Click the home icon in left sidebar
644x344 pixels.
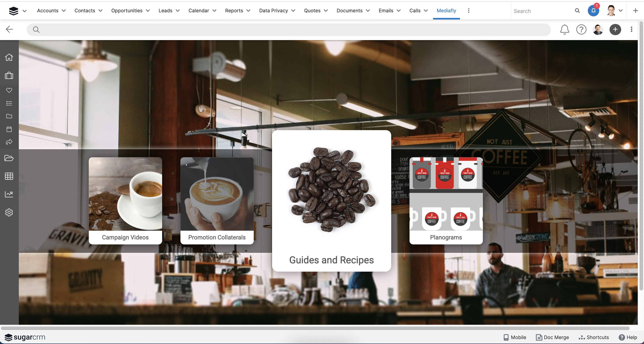click(x=9, y=57)
